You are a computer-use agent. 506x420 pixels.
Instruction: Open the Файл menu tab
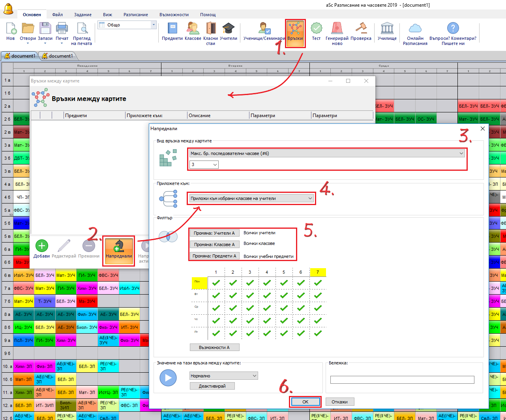[x=58, y=15]
